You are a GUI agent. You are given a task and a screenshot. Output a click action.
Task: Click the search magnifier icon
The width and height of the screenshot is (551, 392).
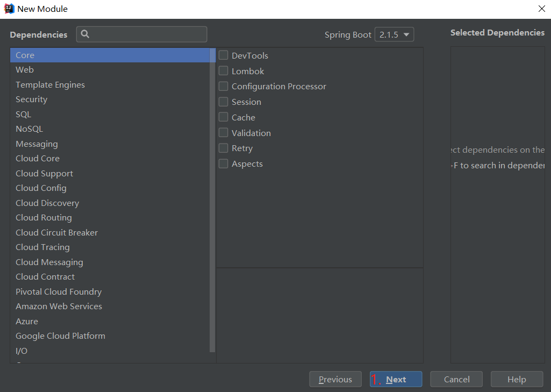click(x=85, y=34)
